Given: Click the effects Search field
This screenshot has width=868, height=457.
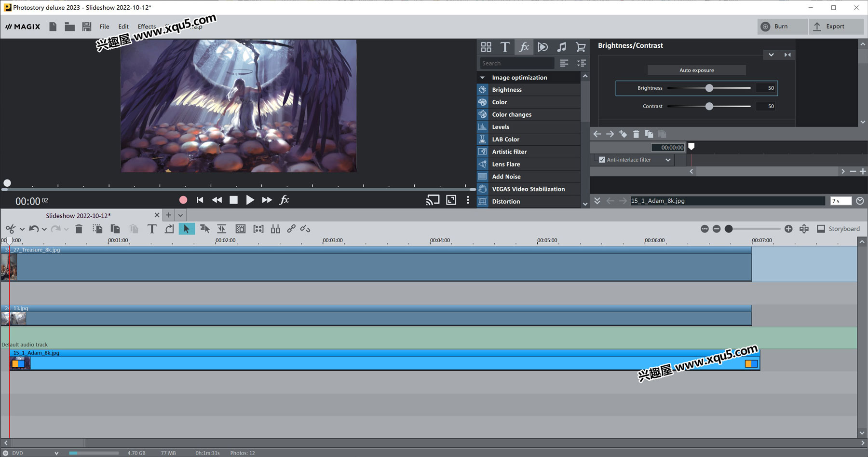Looking at the screenshot, I should pos(517,63).
